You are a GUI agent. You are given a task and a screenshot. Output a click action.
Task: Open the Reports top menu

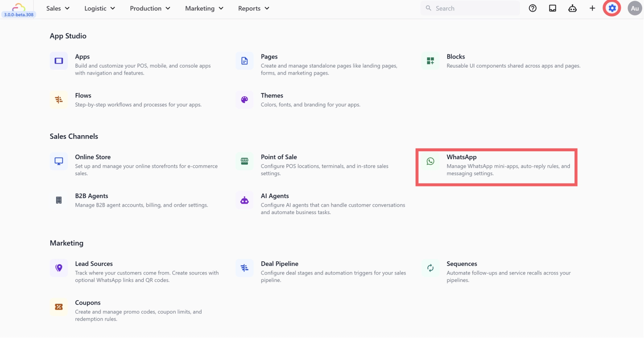[254, 8]
